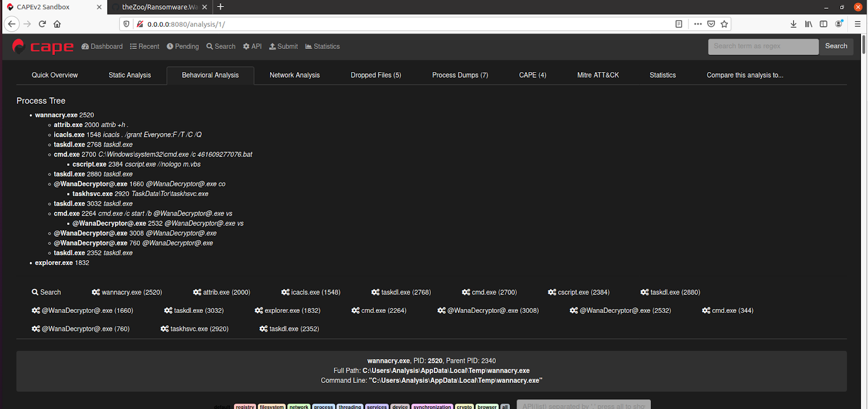
Task: Click the CAPE logo in the header
Action: pos(43,47)
